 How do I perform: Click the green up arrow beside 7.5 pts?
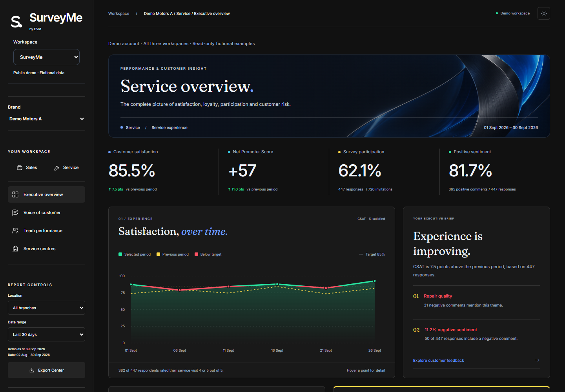click(110, 189)
